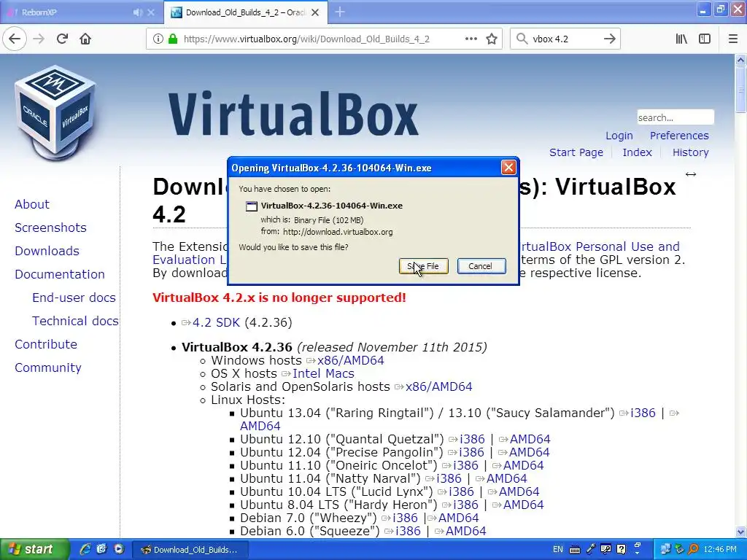Click the VirtualBox cube logo
Viewport: 747px width, 560px height.
[55, 112]
